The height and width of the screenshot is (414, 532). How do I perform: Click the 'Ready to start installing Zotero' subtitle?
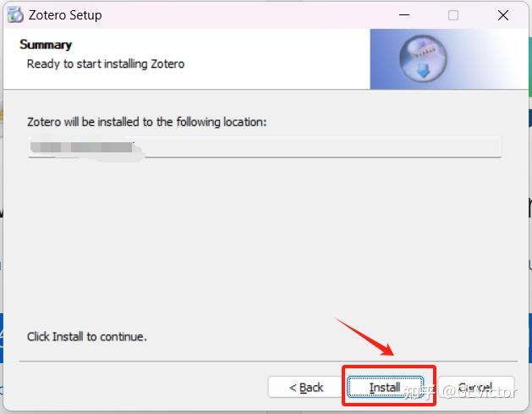pos(106,63)
